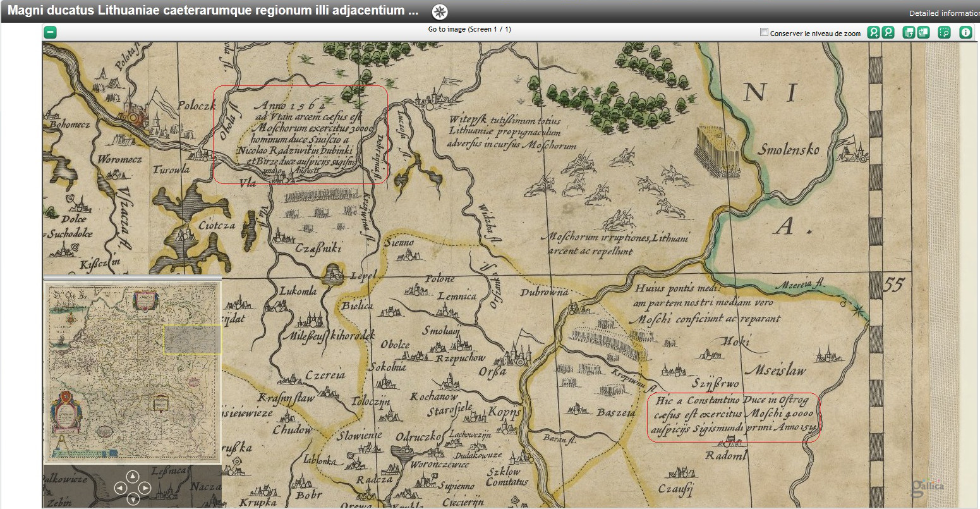Collapse the viewer with the green minus button

pos(51,32)
